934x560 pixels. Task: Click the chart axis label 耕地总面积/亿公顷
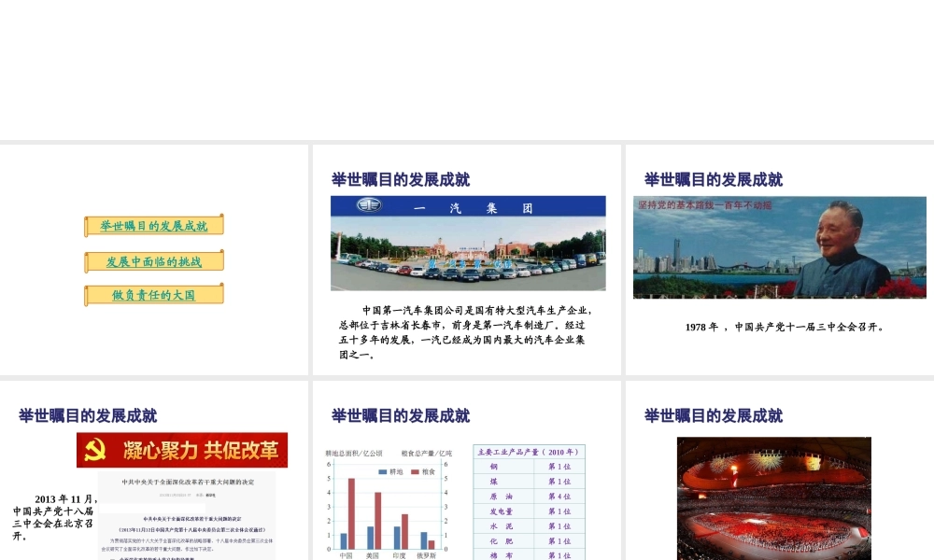click(x=354, y=453)
